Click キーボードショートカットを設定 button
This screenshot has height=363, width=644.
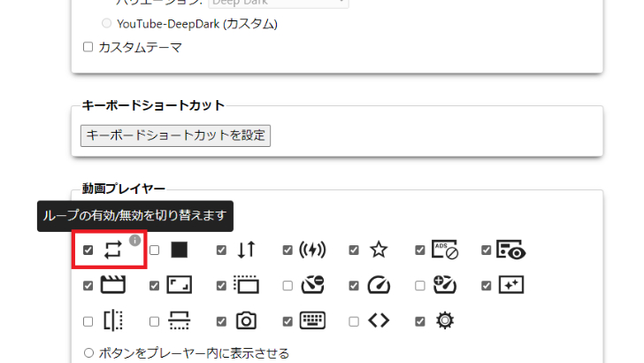[175, 135]
